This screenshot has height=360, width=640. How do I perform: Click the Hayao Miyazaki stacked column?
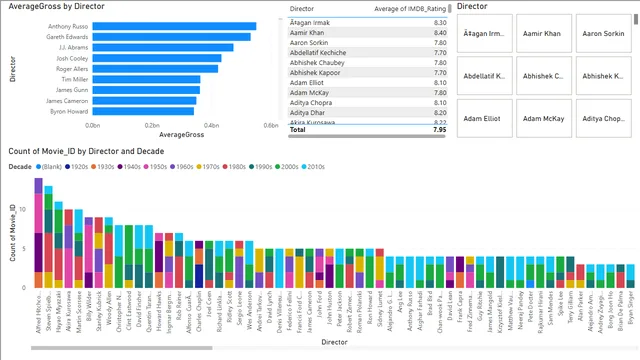click(x=58, y=245)
